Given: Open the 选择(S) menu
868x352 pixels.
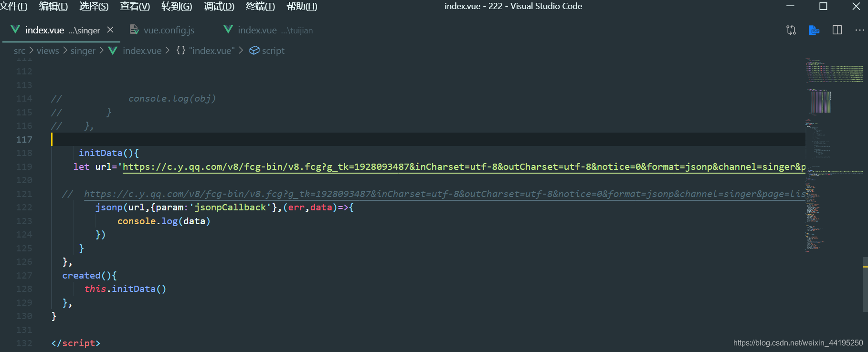Looking at the screenshot, I should [x=94, y=6].
